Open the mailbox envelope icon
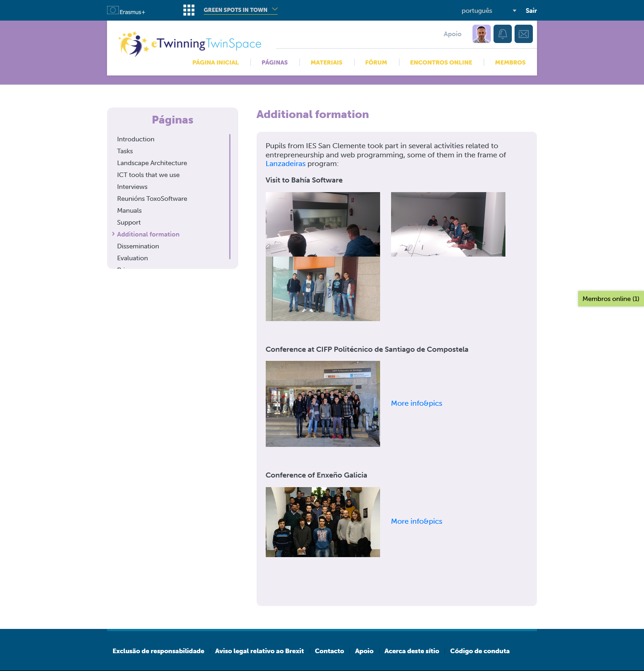The width and height of the screenshot is (644, 671). point(524,34)
